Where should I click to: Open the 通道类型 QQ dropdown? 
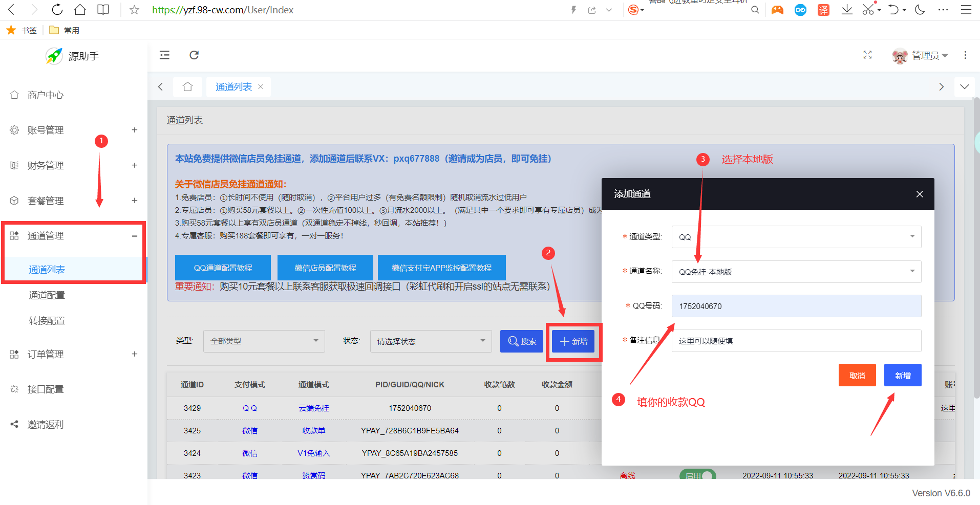[x=796, y=237]
